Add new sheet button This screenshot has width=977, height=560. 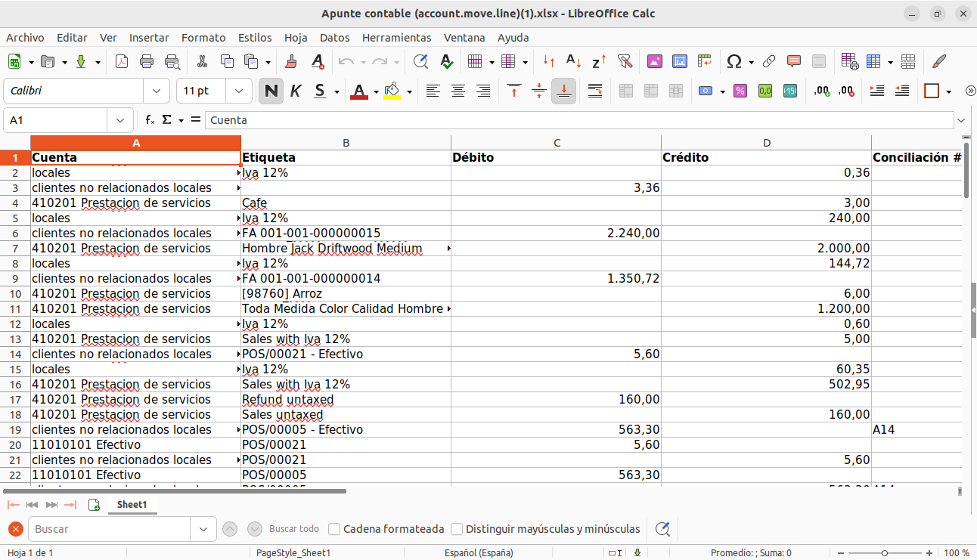pos(94,505)
